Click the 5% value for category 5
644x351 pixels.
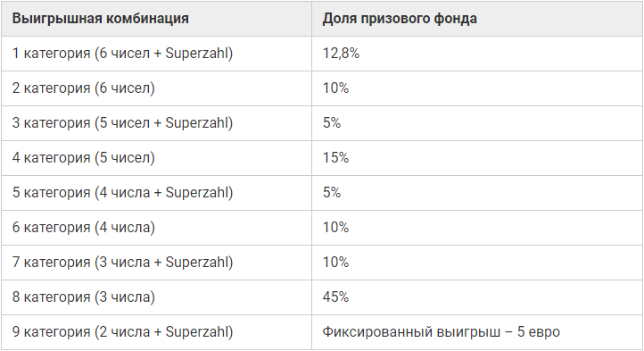[477, 193]
